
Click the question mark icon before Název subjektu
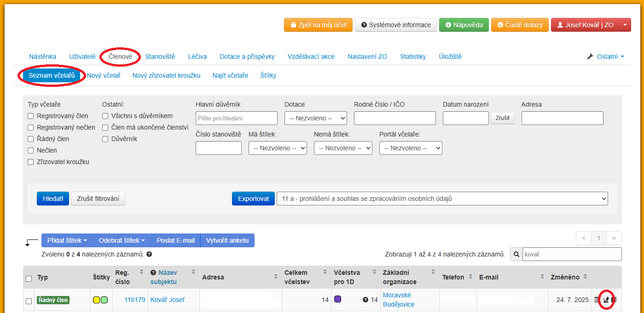[x=153, y=273]
